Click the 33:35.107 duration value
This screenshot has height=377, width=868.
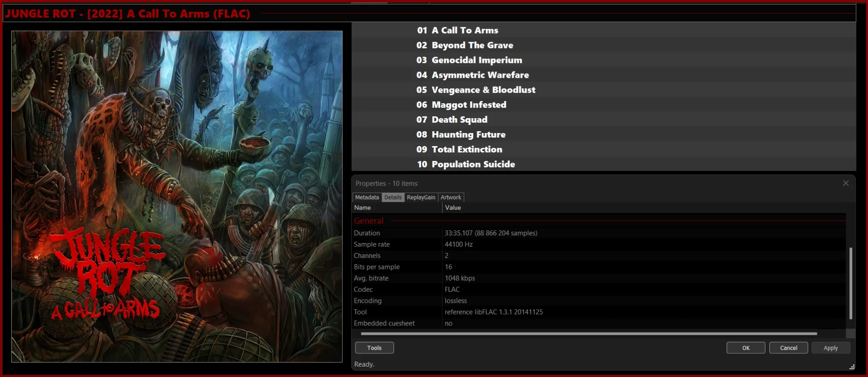tap(491, 233)
